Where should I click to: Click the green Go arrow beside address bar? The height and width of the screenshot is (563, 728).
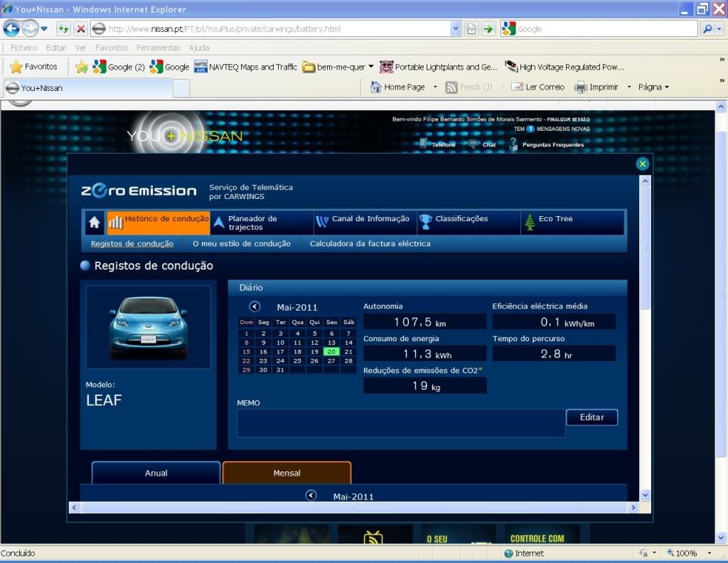pos(488,28)
